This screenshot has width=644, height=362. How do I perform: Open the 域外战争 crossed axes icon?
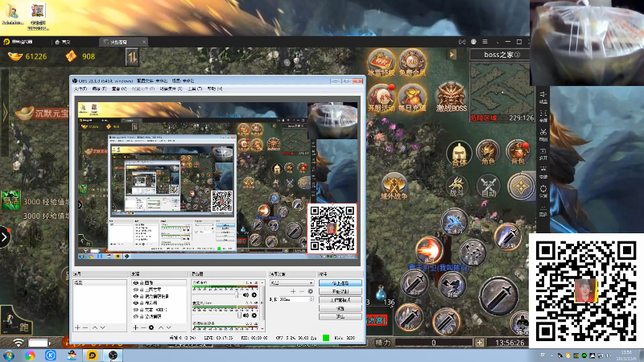tap(394, 187)
